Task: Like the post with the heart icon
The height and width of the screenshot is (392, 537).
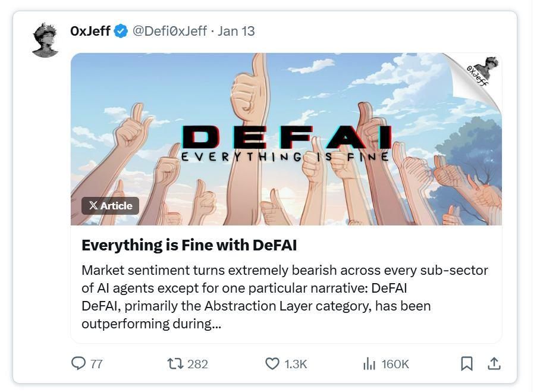Action: [272, 363]
